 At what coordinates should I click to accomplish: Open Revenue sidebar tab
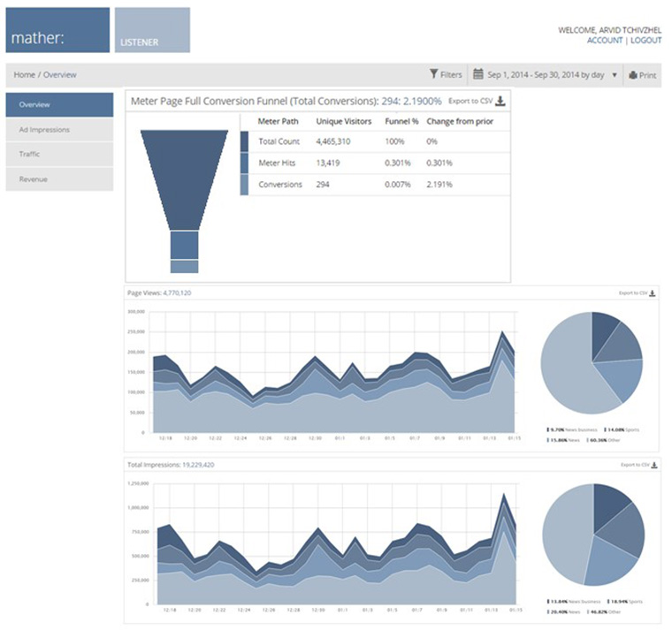tap(59, 179)
